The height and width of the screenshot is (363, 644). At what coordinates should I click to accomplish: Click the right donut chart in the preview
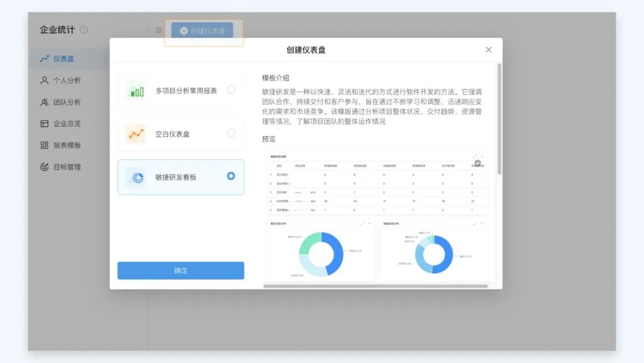(434, 254)
